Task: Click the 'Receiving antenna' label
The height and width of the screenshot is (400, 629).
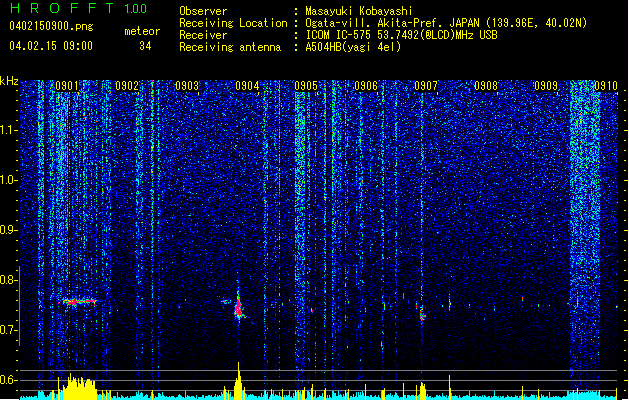Action: tap(230, 47)
